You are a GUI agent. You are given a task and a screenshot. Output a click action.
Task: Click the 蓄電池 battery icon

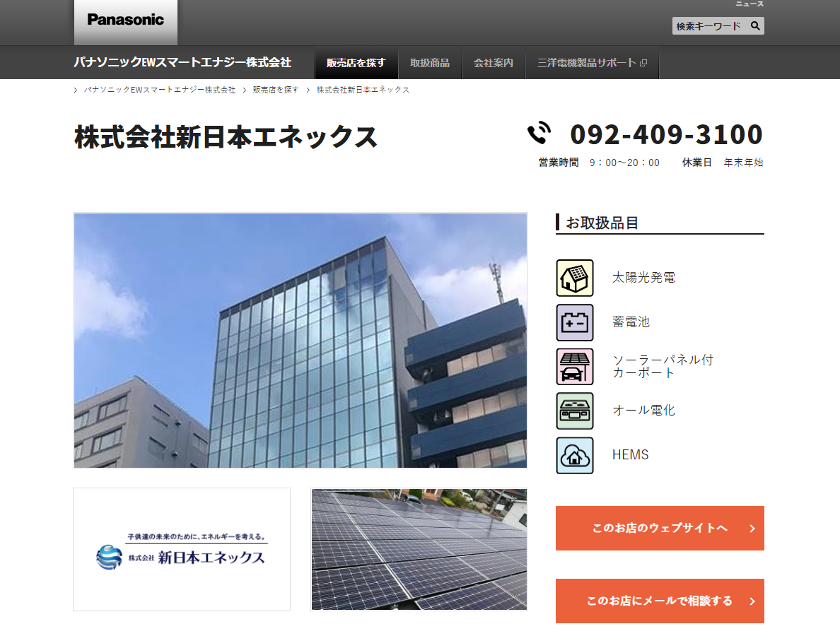(x=575, y=322)
